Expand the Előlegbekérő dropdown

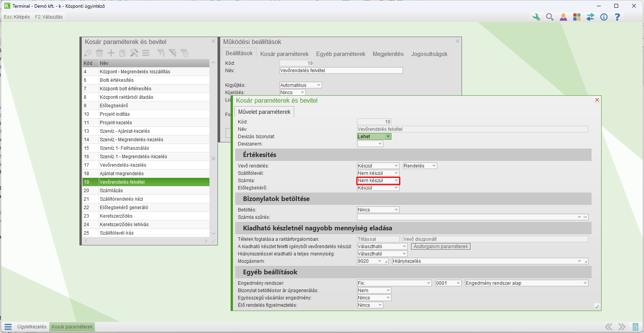396,188
